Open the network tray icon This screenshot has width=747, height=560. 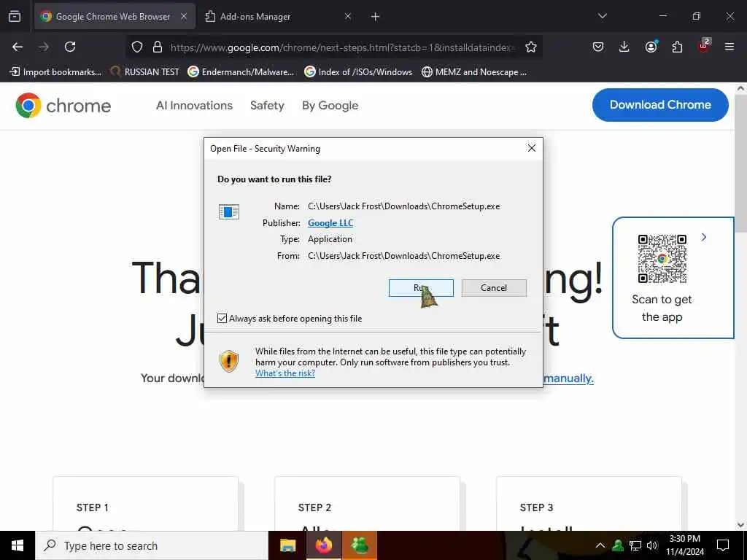coord(635,545)
